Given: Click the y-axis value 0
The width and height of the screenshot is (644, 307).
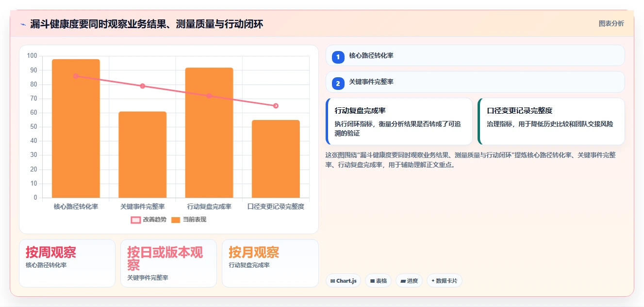Looking at the screenshot, I should coord(35,198).
